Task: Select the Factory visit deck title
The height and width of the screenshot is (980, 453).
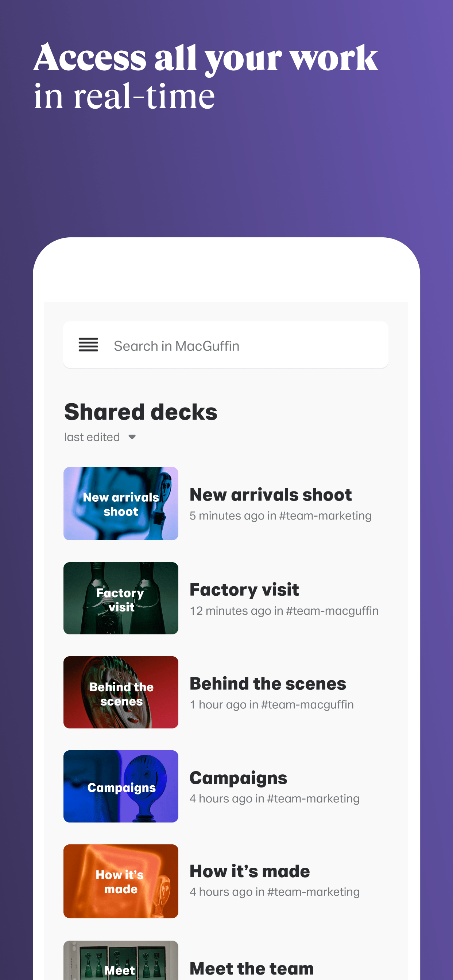Action: click(244, 589)
